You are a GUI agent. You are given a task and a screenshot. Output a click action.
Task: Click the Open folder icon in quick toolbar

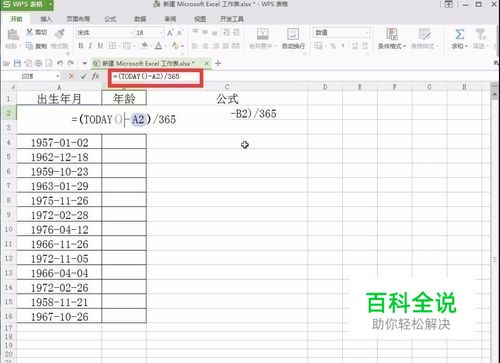(6, 63)
